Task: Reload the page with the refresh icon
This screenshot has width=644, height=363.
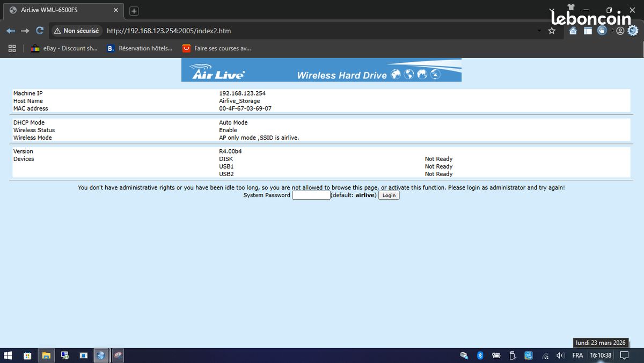Action: [x=39, y=31]
